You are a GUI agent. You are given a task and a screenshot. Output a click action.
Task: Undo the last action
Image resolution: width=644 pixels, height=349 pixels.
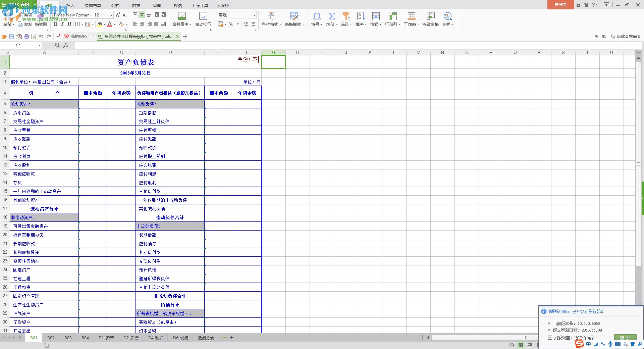click(x=41, y=37)
